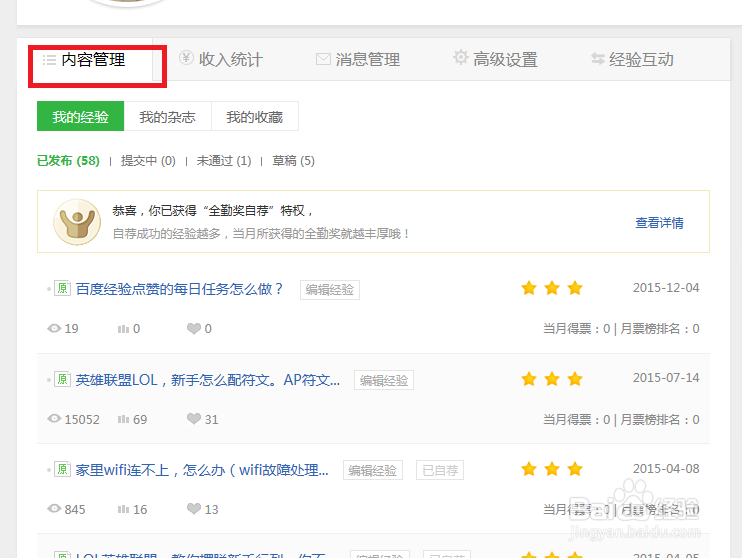This screenshot has width=742, height=558.
Task: Click the date 2015-04-08
Action: [666, 469]
